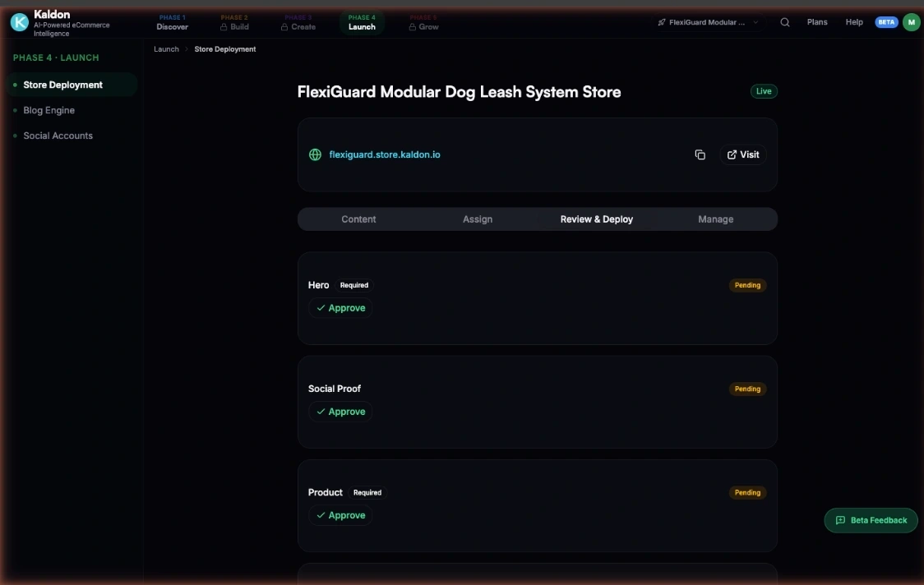Image resolution: width=924 pixels, height=585 pixels.
Task: Click Launch breadcrumb link
Action: pos(166,49)
